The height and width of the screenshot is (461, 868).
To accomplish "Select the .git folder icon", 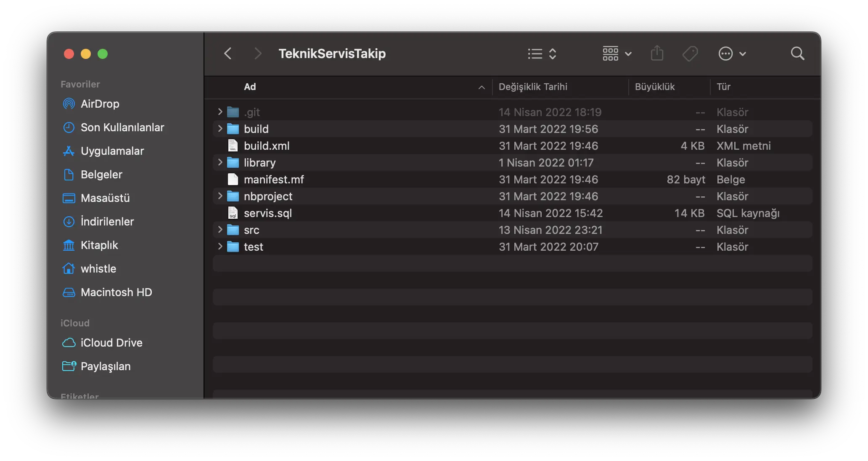I will coord(233,112).
